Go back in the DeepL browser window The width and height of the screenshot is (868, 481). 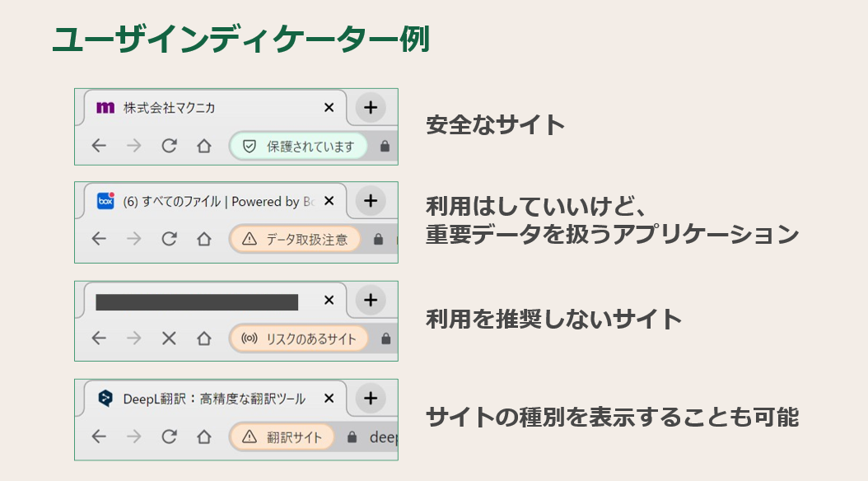pyautogui.click(x=99, y=437)
